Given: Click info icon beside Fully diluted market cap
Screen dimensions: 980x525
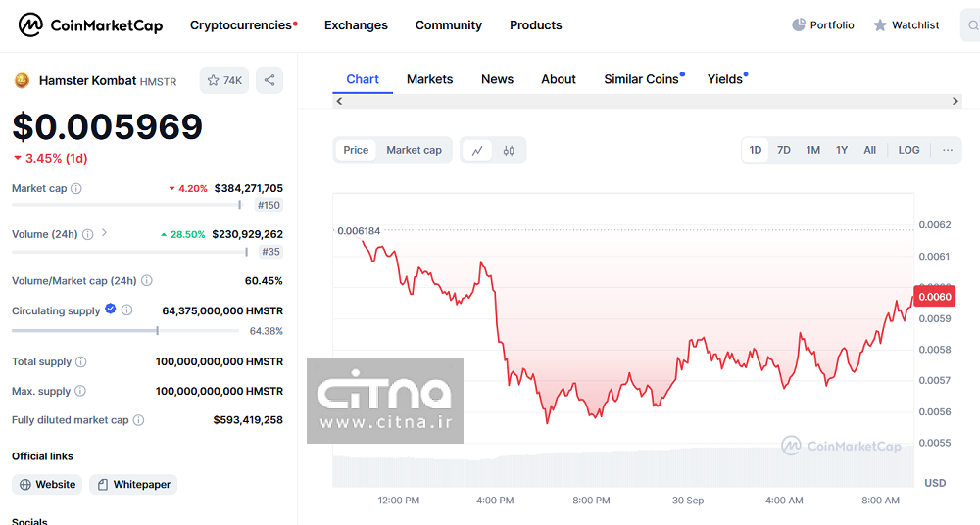Looking at the screenshot, I should [138, 420].
